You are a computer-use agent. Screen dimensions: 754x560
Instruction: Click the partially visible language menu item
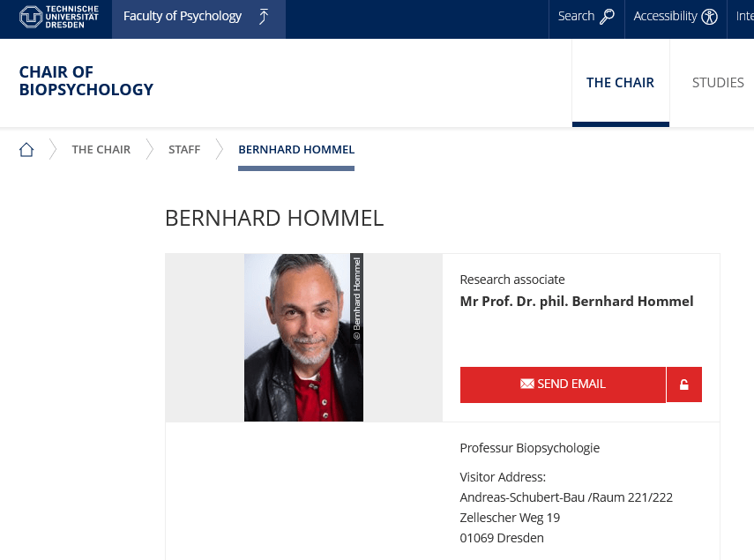click(744, 17)
